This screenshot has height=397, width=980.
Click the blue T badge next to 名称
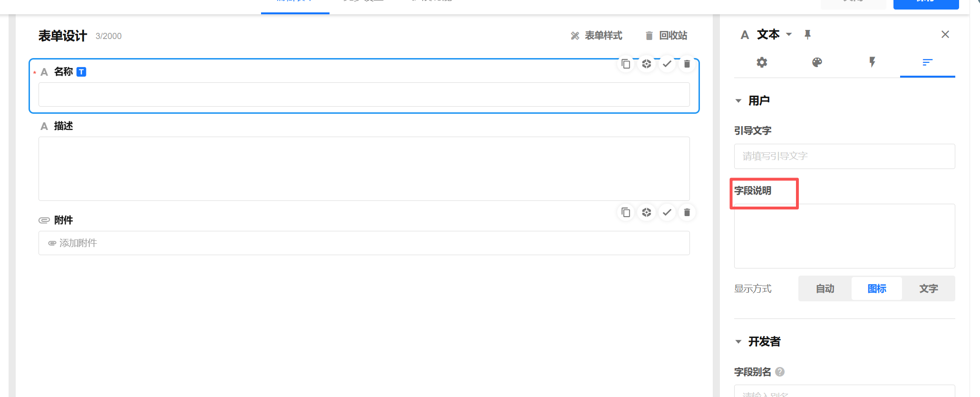click(x=81, y=72)
